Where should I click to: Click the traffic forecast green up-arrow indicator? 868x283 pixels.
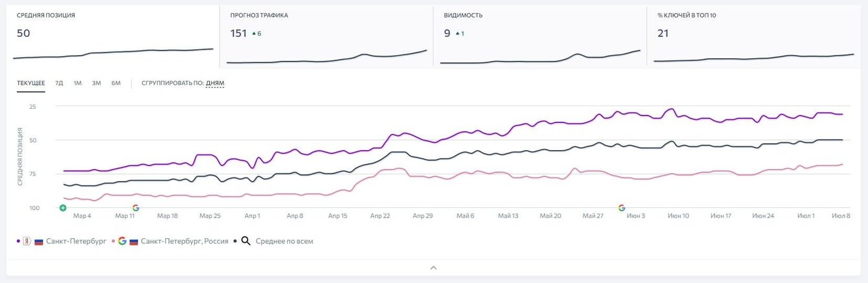(254, 33)
